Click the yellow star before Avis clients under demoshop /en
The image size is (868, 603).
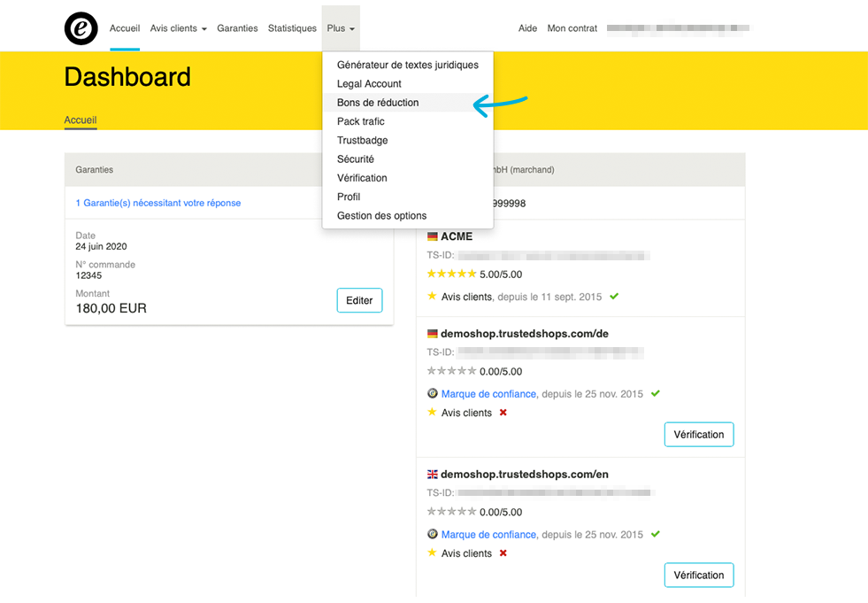point(433,553)
